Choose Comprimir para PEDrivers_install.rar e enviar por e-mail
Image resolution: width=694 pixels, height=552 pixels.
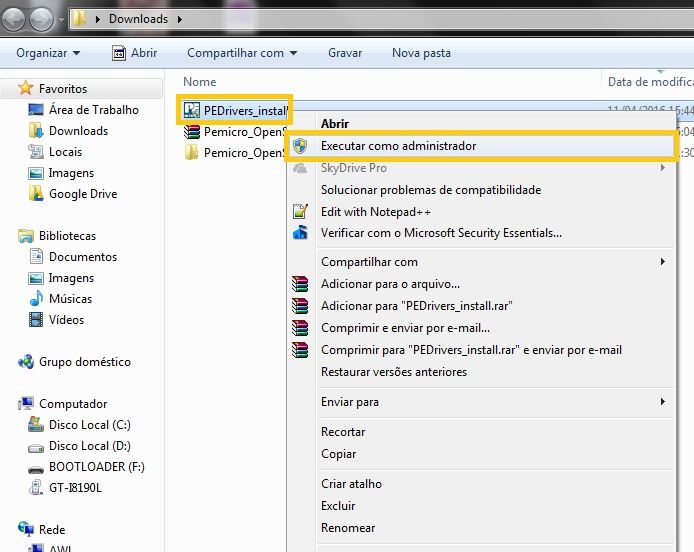[x=471, y=350]
